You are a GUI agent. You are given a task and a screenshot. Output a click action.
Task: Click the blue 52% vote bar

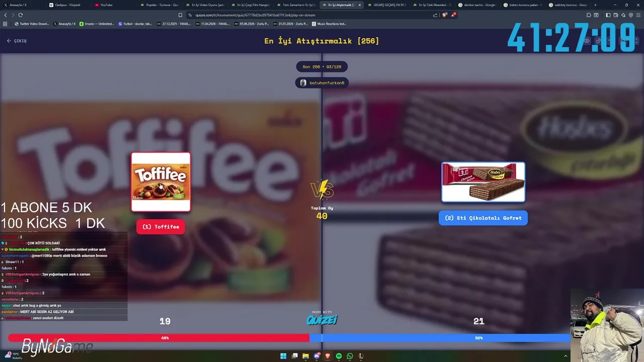point(440,338)
